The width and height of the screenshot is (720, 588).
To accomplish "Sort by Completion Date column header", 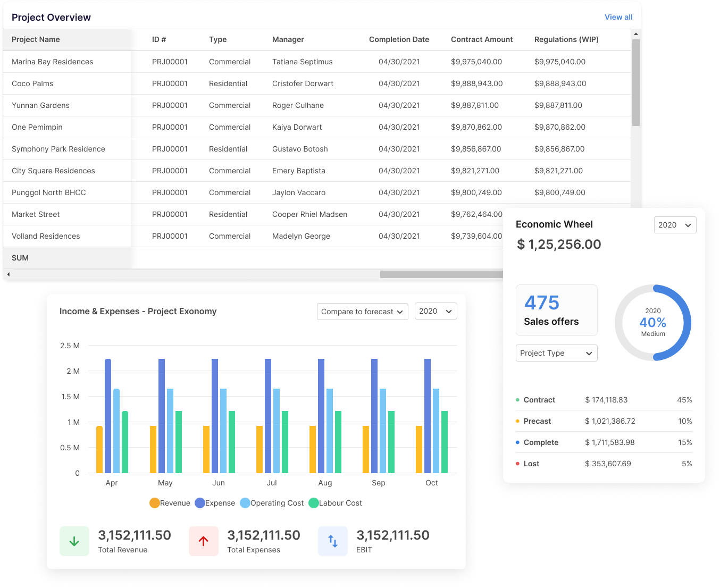I will (399, 39).
